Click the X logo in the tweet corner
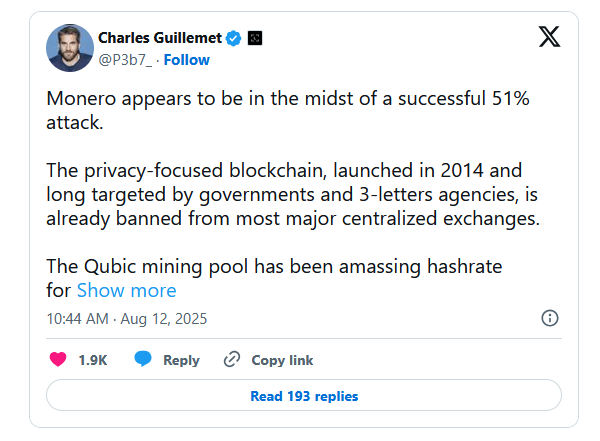This screenshot has height=441, width=600. click(x=549, y=37)
